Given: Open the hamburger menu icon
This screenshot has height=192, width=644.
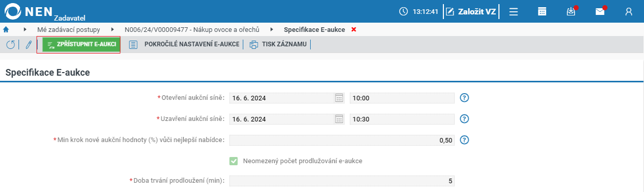Looking at the screenshot, I should [513, 11].
